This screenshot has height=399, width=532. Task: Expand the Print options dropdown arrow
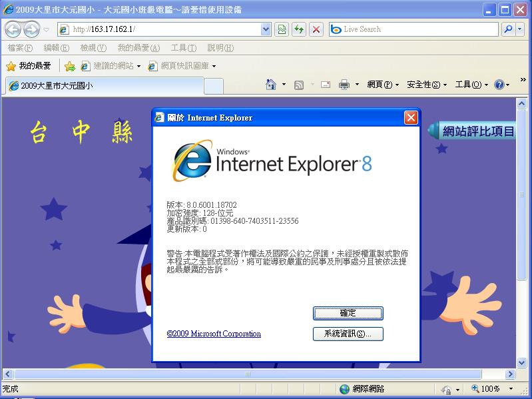click(x=357, y=85)
